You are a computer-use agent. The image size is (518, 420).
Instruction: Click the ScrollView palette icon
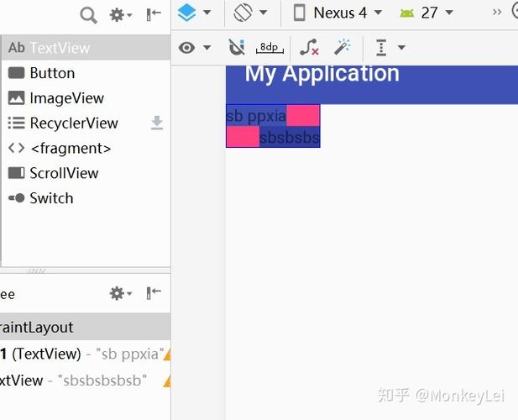click(16, 173)
